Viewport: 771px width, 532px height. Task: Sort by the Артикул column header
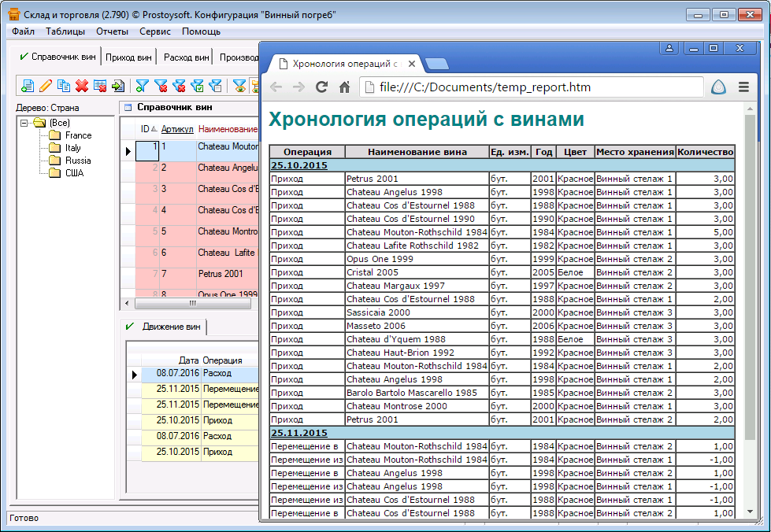coord(176,129)
